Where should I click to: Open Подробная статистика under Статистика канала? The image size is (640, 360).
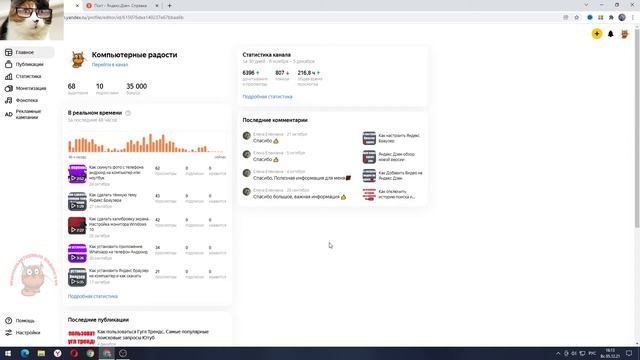(267, 97)
